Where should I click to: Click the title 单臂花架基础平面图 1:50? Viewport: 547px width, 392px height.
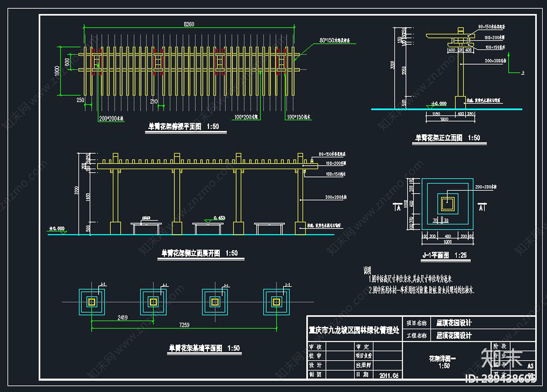point(204,348)
